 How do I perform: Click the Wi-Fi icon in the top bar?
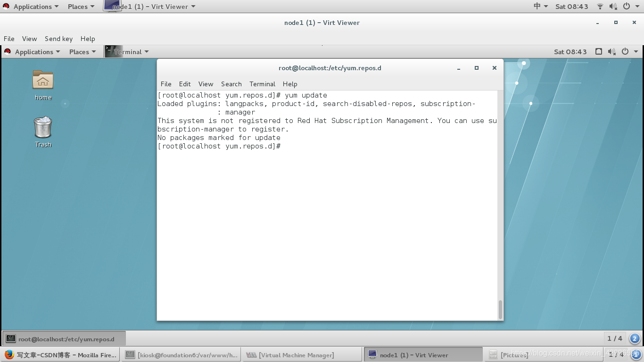[600, 6]
